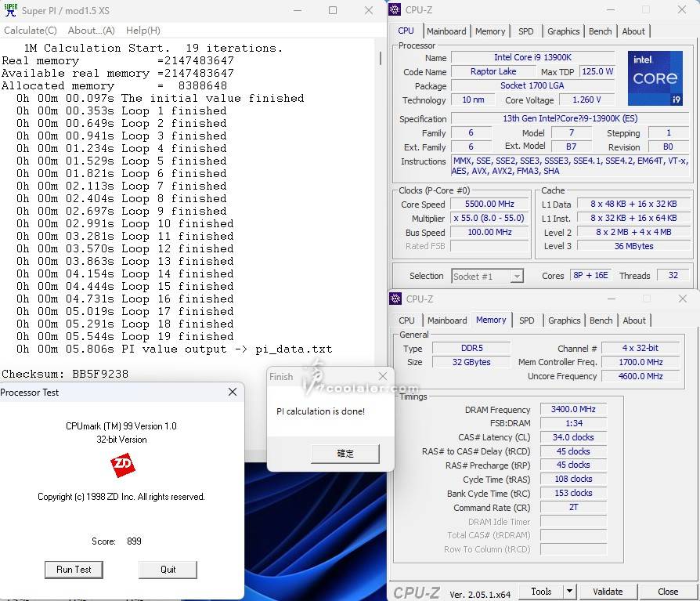Switch to the Mainboard tab in upper CPU-Z
Image resolution: width=700 pixels, height=601 pixels.
[446, 31]
